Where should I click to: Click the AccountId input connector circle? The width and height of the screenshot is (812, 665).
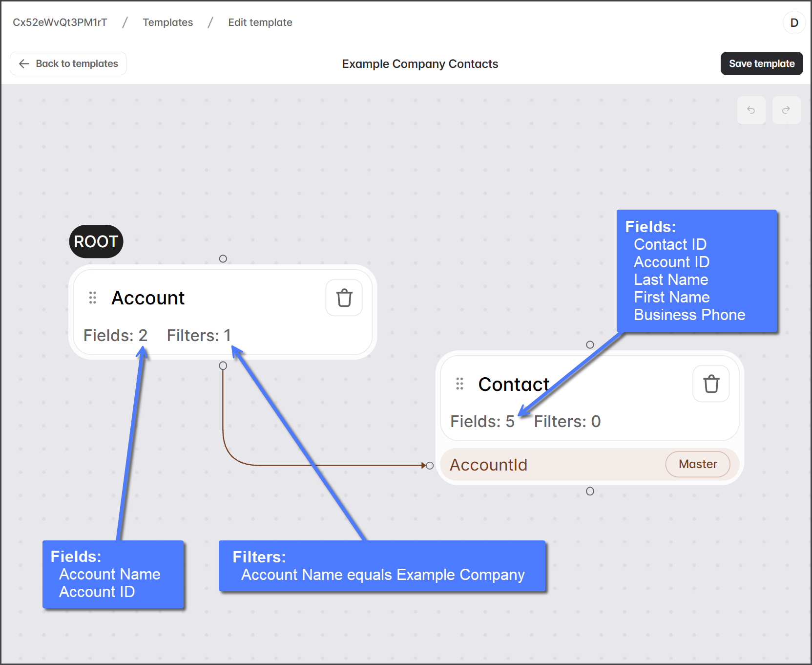[x=430, y=466]
